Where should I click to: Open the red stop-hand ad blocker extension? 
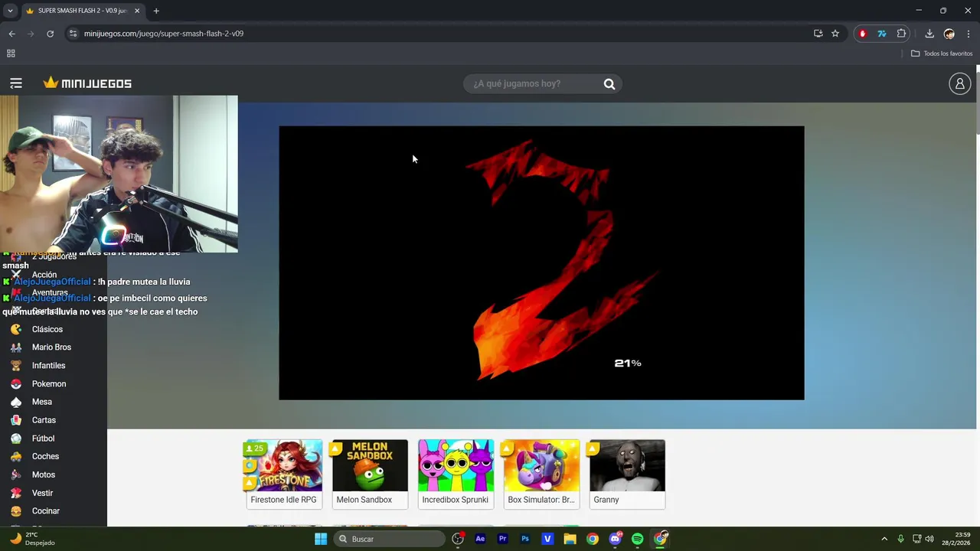863,34
